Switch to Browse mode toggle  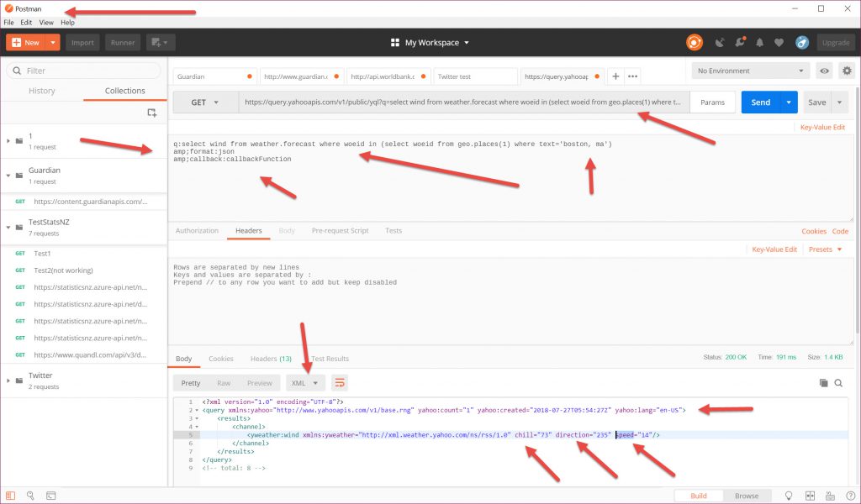[746, 496]
